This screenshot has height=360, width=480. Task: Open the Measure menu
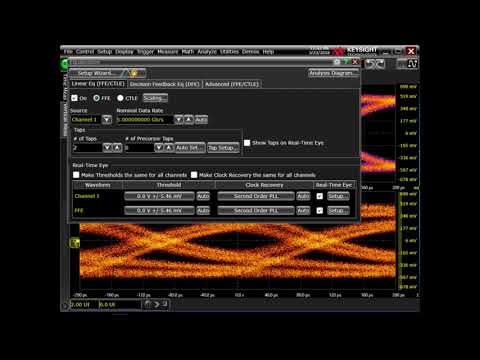point(167,52)
